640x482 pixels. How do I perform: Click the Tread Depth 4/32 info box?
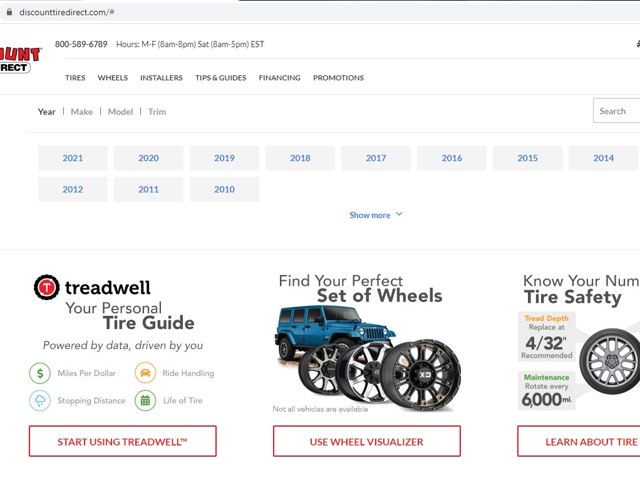[547, 337]
